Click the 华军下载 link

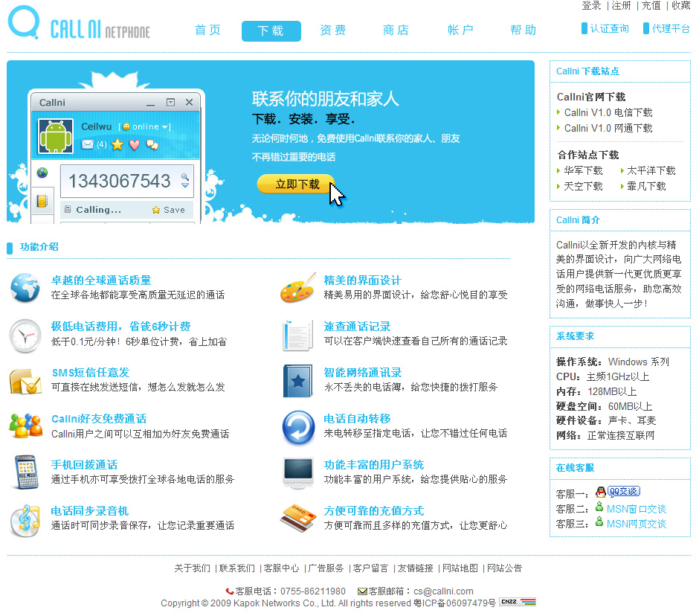click(x=583, y=170)
